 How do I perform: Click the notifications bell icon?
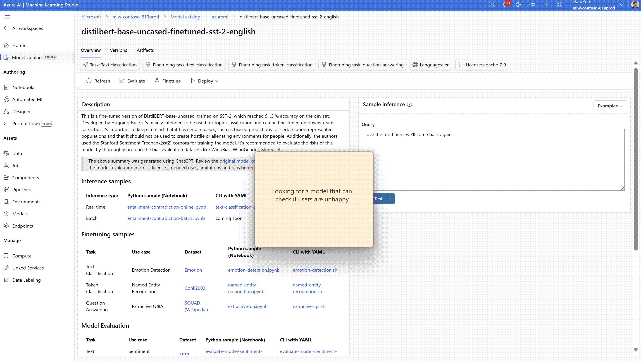[x=504, y=5]
